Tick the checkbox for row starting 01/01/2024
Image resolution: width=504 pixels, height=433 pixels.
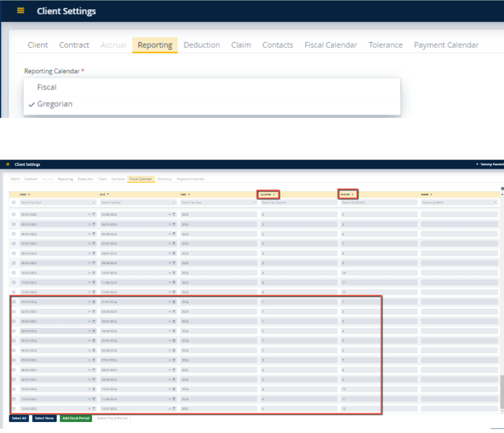pyautogui.click(x=14, y=302)
